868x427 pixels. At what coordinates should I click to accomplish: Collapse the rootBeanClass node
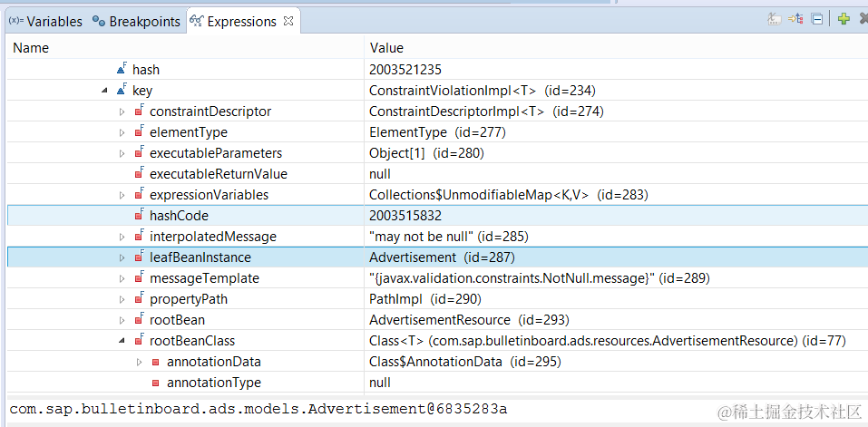coord(122,341)
